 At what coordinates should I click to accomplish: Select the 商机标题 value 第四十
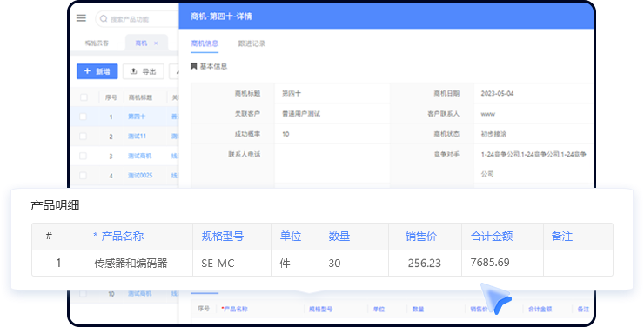pyautogui.click(x=292, y=94)
